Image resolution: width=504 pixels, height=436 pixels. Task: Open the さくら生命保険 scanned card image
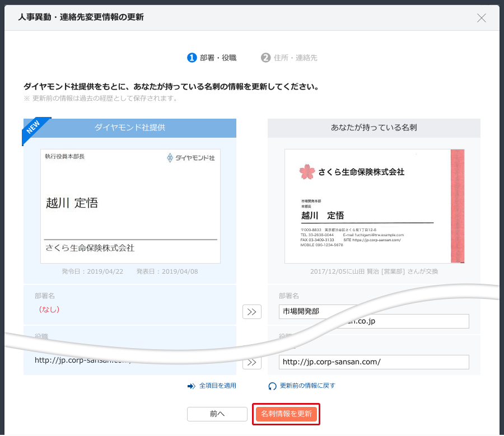[374, 206]
